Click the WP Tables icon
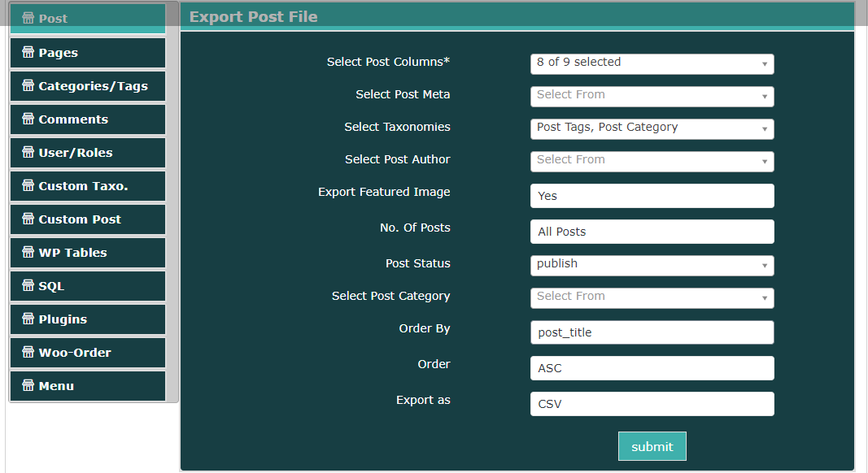The width and height of the screenshot is (868, 473). point(28,252)
